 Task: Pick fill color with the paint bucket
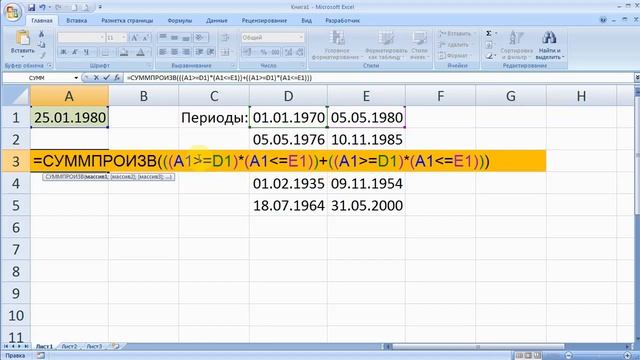point(124,52)
